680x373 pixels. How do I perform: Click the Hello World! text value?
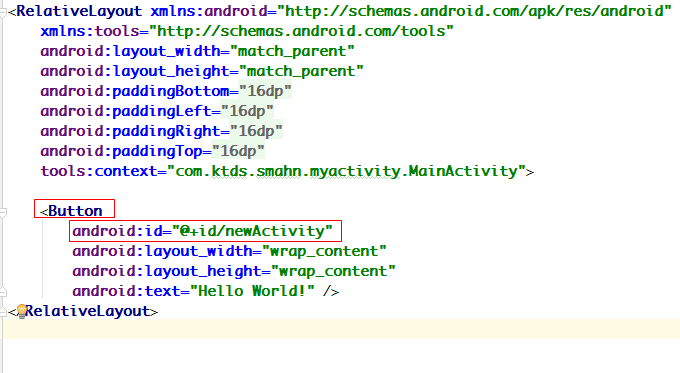pos(252,291)
